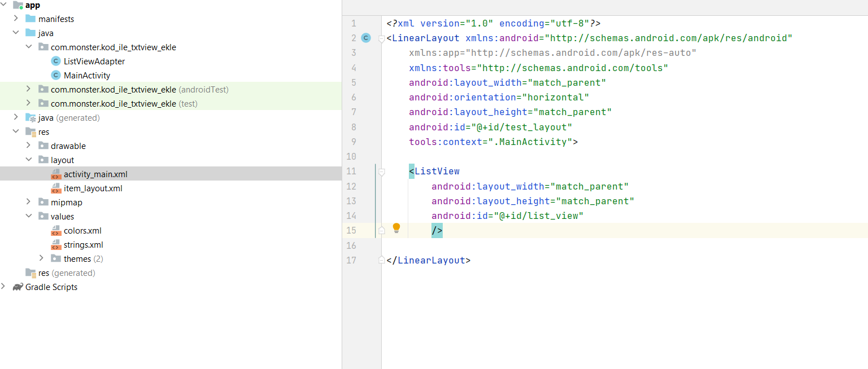This screenshot has width=868, height=369.
Task: Click the related class gutter icon on line 2
Action: click(x=366, y=38)
